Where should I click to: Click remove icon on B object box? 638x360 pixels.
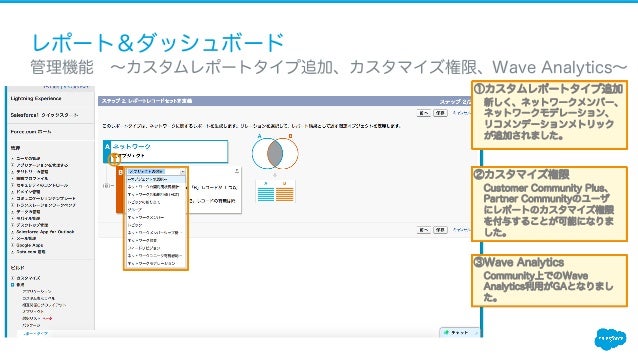(237, 171)
